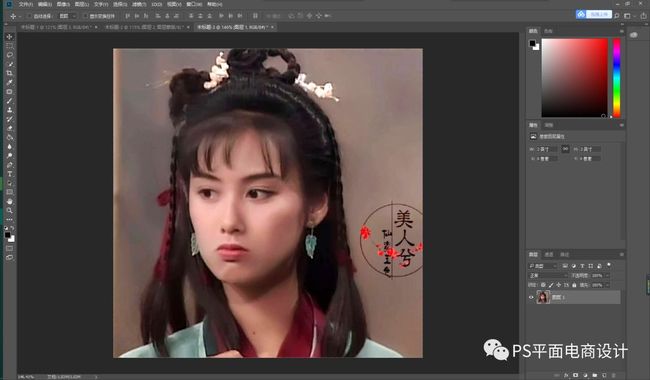Select the Paint Bucket tool

tap(9, 137)
